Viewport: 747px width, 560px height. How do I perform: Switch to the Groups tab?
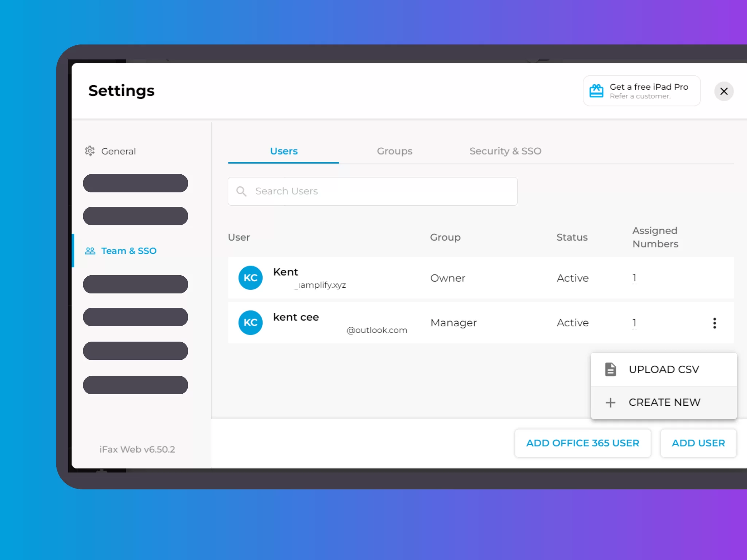point(395,151)
